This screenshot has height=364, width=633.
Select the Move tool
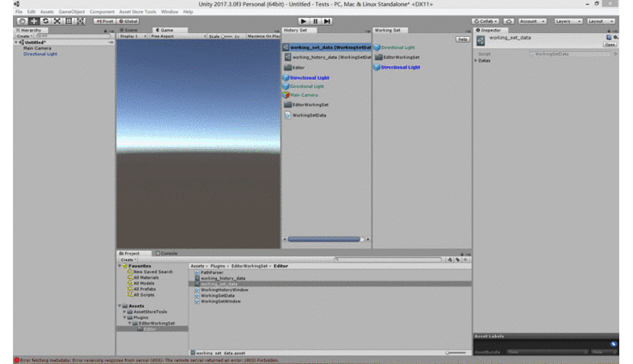(x=34, y=21)
